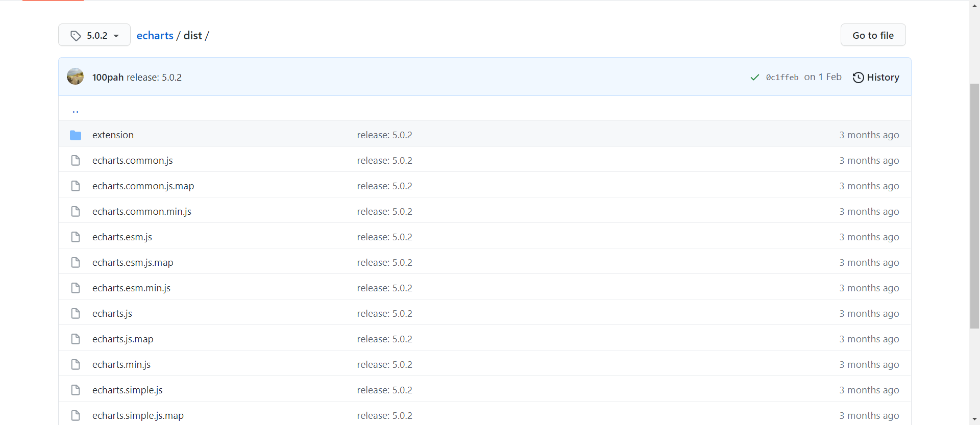980x427 pixels.
Task: Click the History clock icon
Action: point(859,78)
